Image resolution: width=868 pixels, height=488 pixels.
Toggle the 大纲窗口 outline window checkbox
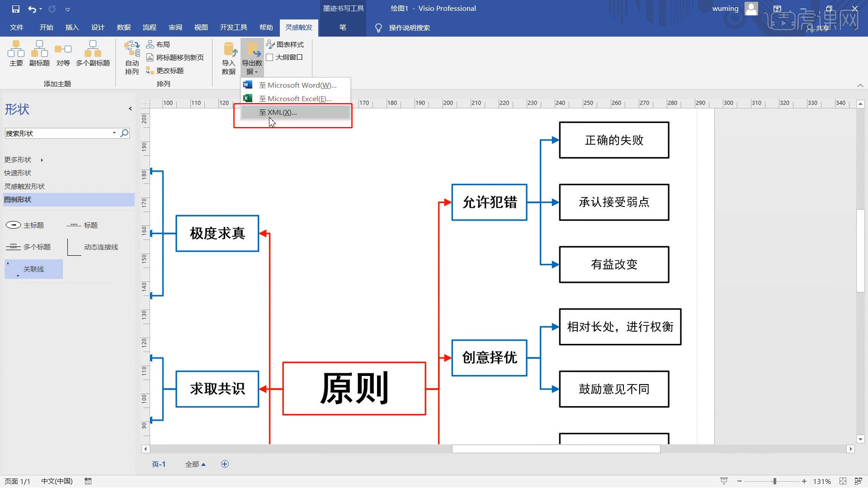pos(270,57)
